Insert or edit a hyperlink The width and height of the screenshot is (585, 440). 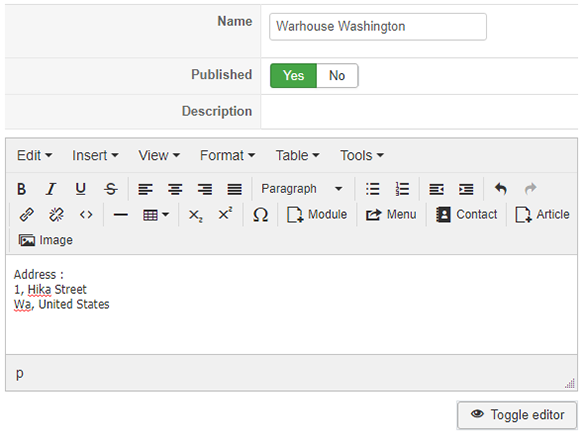coord(26,215)
